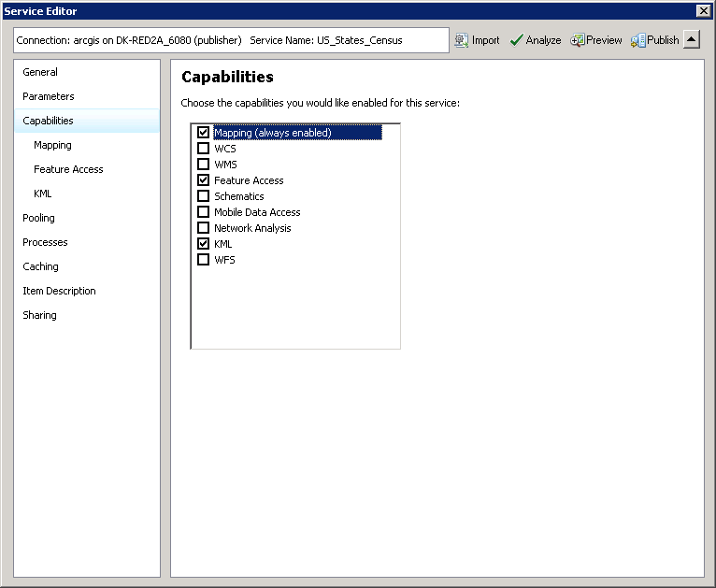Open the Parameters settings page
The height and width of the screenshot is (588, 716).
click(x=87, y=96)
